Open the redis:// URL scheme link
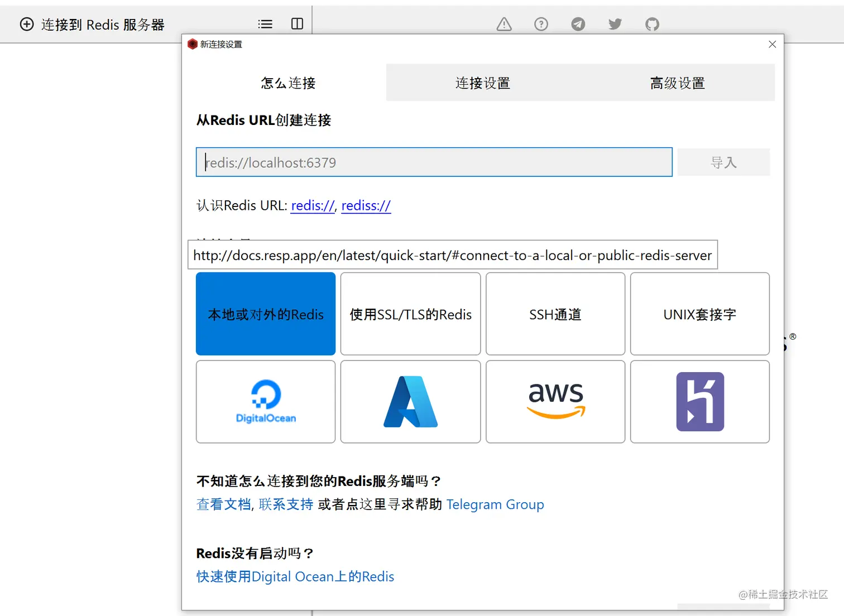The height and width of the screenshot is (616, 844). [x=313, y=206]
